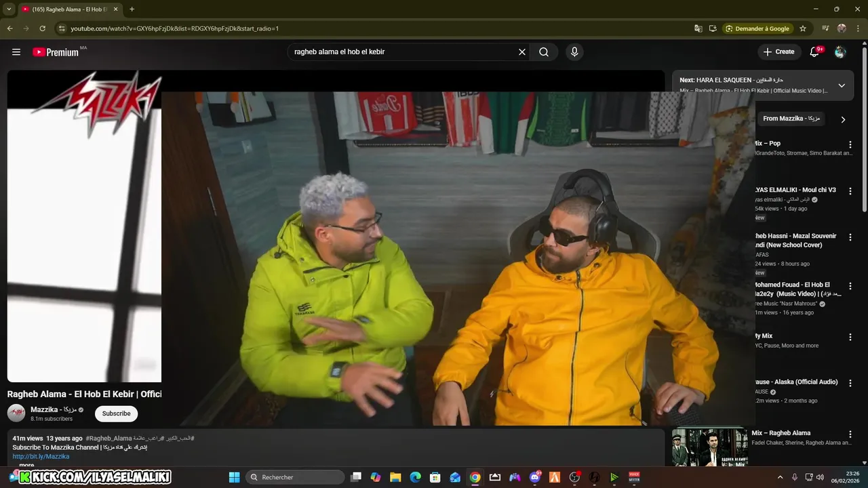Open the YouTube hamburger guide menu

point(16,52)
